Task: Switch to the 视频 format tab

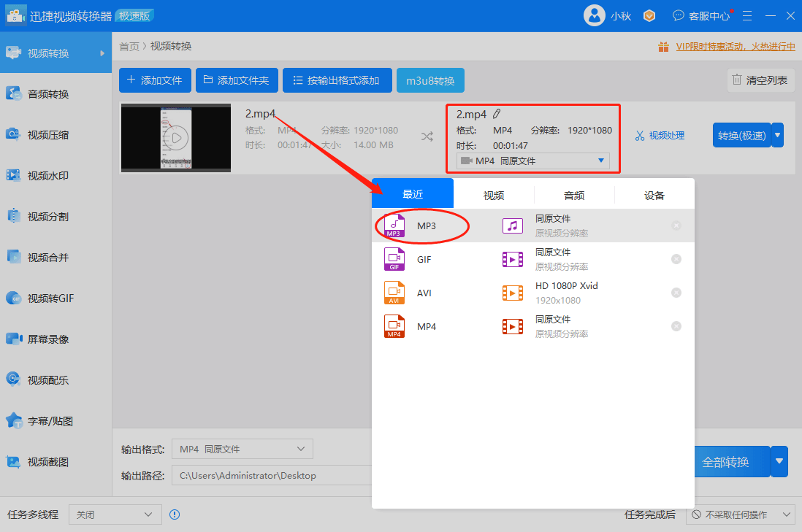Action: point(494,196)
